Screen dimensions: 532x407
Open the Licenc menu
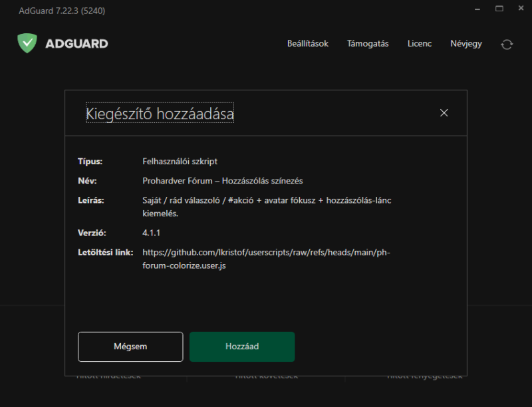pyautogui.click(x=420, y=44)
